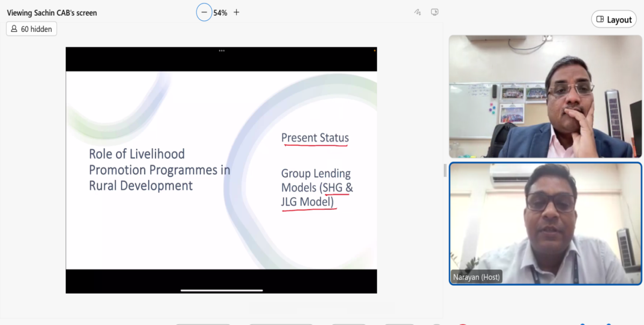Click the Present Status heading on slide
This screenshot has width=644, height=325.
pyautogui.click(x=315, y=138)
